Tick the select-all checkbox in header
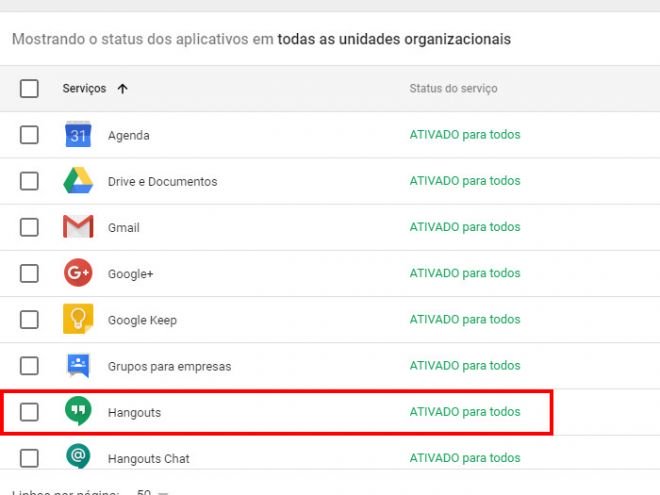This screenshot has width=660, height=495. (x=29, y=88)
